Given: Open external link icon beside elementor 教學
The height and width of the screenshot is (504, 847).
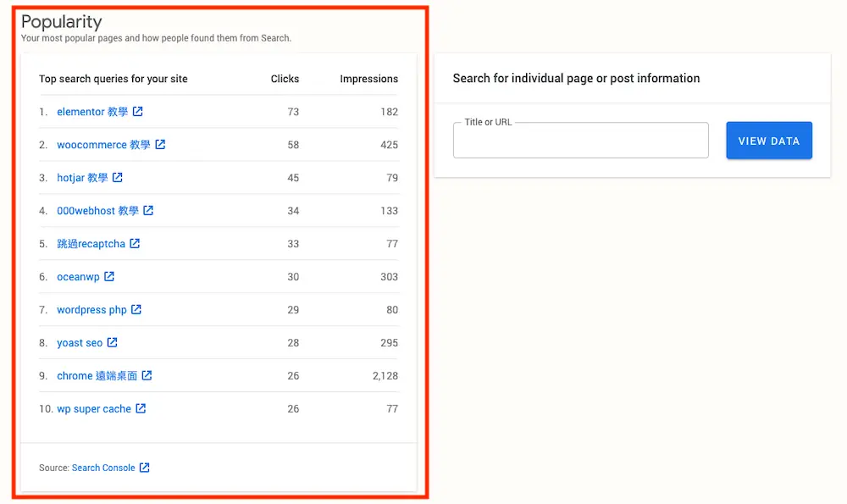Looking at the screenshot, I should pos(138,111).
